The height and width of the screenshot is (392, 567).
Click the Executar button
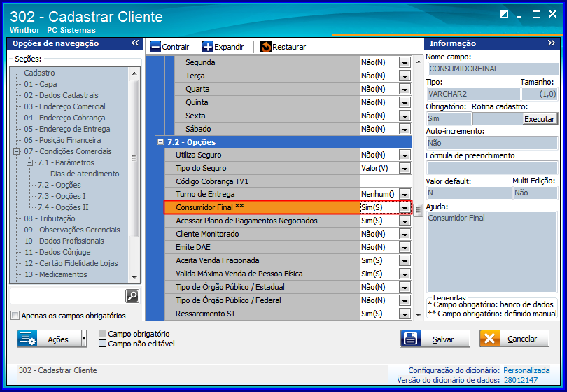point(540,119)
